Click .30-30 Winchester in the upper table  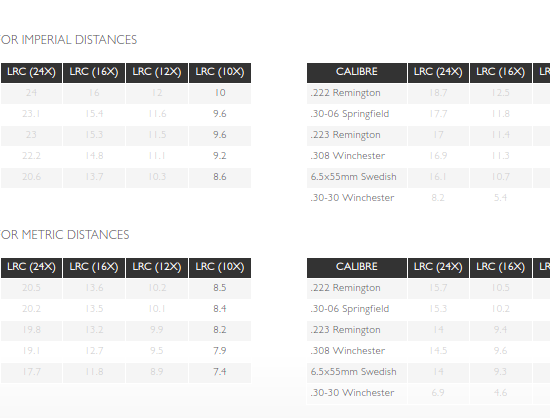[352, 198]
